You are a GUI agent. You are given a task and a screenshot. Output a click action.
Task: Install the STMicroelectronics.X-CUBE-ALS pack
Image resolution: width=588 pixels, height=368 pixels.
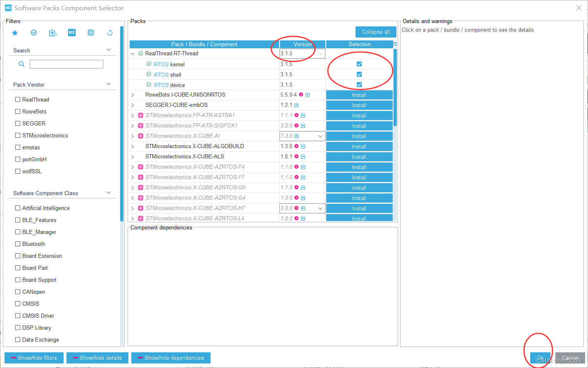click(x=359, y=157)
